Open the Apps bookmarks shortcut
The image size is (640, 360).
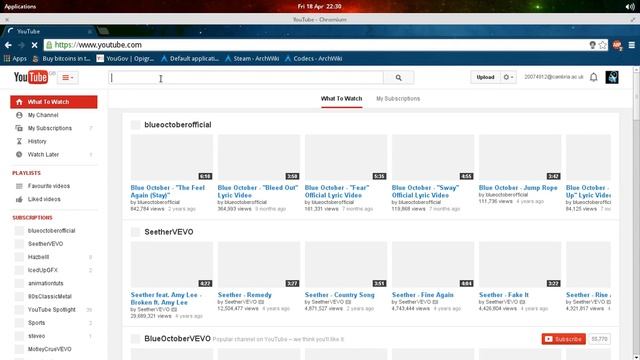click(x=15, y=59)
